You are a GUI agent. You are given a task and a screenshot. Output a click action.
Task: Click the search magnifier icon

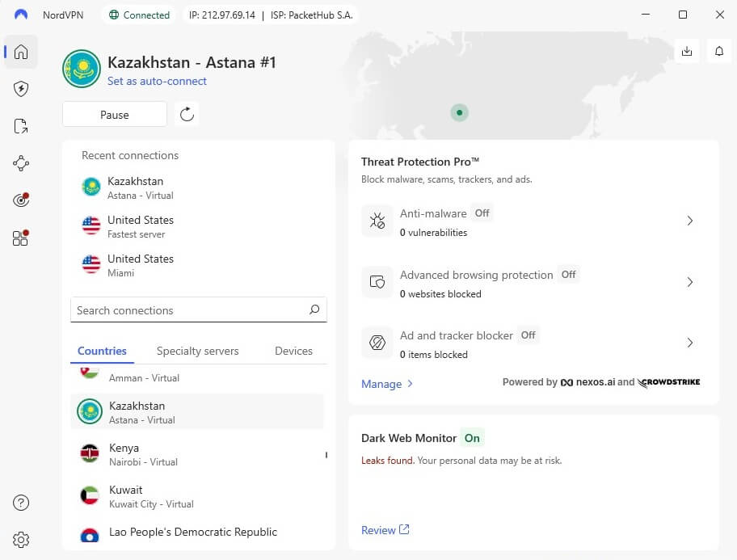coord(314,309)
